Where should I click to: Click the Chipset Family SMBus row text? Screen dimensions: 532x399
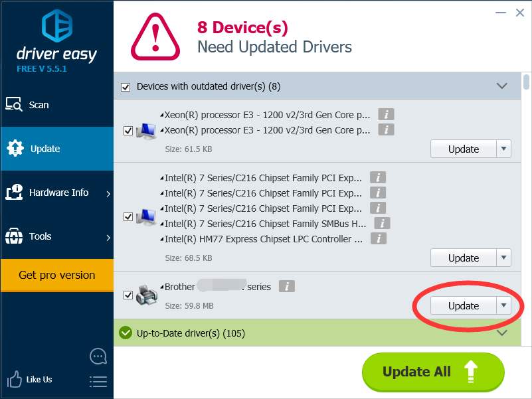(x=265, y=224)
